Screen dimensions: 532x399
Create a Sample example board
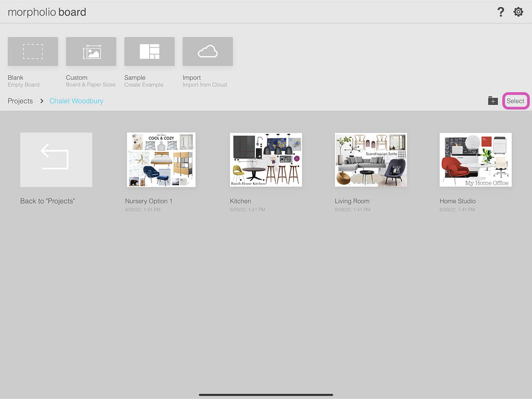(149, 51)
